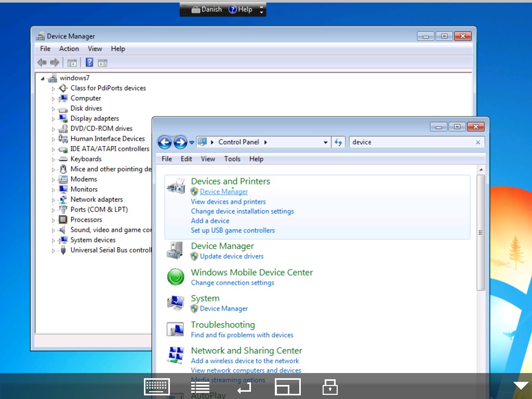Click Danish keyboard layout button
This screenshot has height=399, width=532.
click(x=207, y=9)
